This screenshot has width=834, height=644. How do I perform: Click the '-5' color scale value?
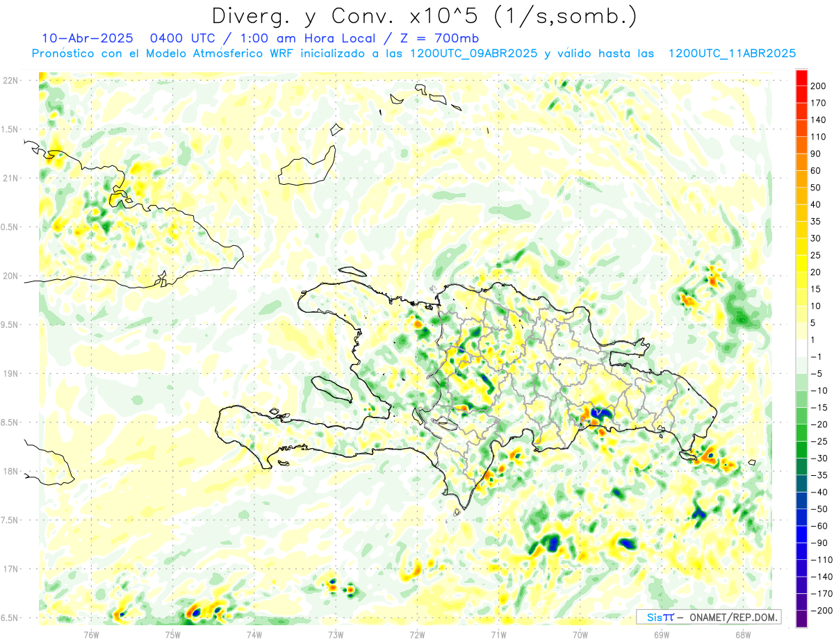(x=818, y=374)
